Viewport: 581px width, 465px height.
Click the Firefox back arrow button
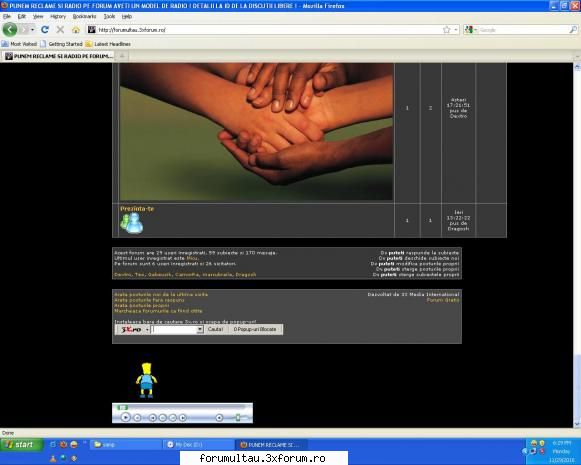click(10, 30)
